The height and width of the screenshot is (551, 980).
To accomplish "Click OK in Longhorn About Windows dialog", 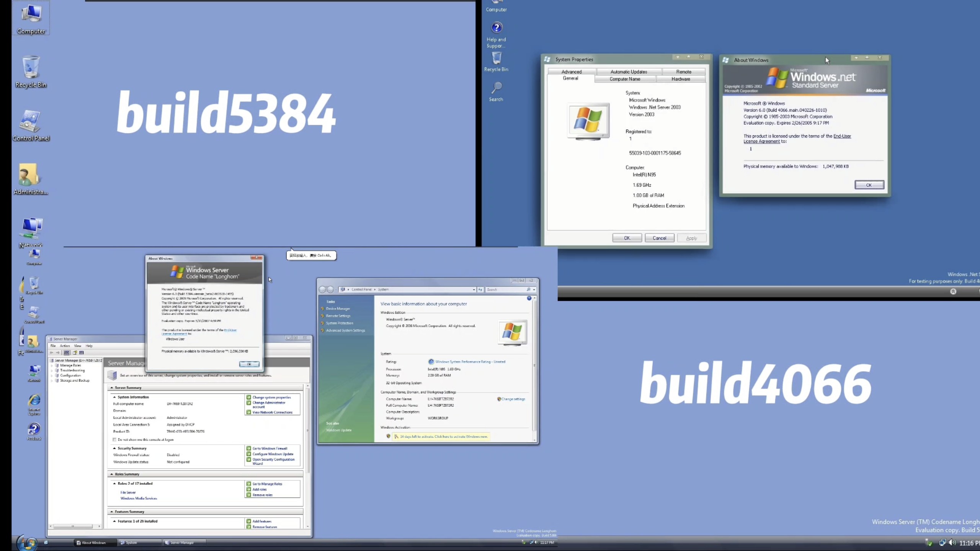I will 249,364.
